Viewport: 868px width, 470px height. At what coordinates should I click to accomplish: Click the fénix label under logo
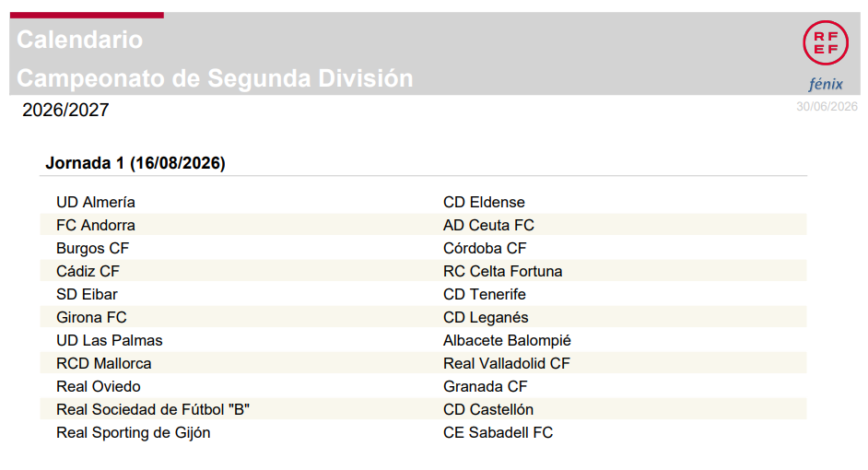click(x=826, y=84)
